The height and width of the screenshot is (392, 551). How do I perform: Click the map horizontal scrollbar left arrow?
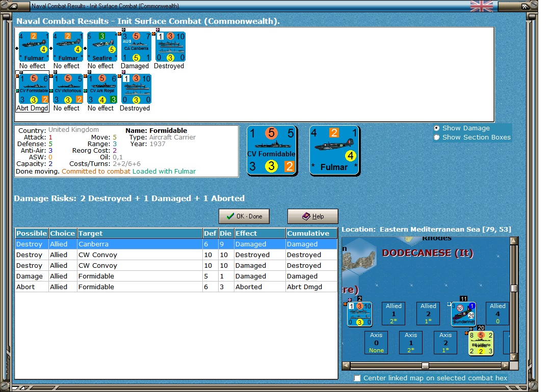click(346, 366)
